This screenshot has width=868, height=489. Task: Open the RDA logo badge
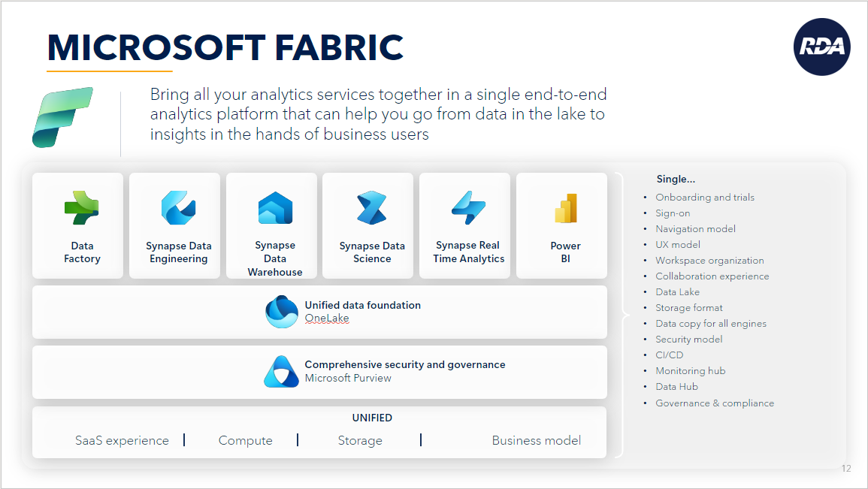click(x=823, y=47)
